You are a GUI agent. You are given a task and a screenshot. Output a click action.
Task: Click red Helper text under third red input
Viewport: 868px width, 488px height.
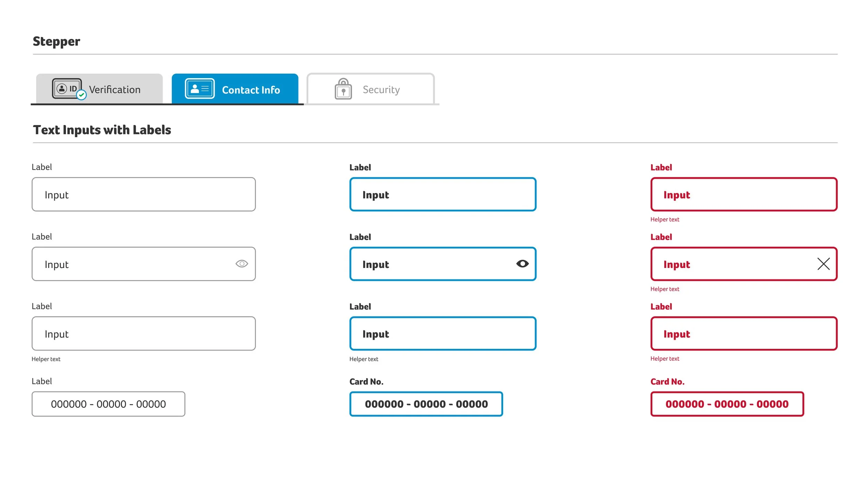(665, 359)
